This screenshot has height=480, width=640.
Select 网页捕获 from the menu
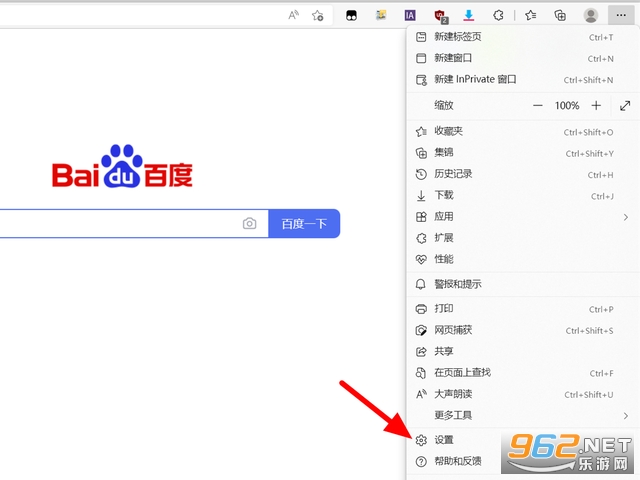coord(523,330)
